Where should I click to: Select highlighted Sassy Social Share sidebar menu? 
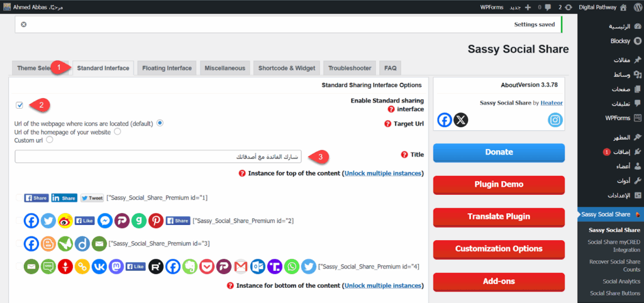pyautogui.click(x=610, y=214)
